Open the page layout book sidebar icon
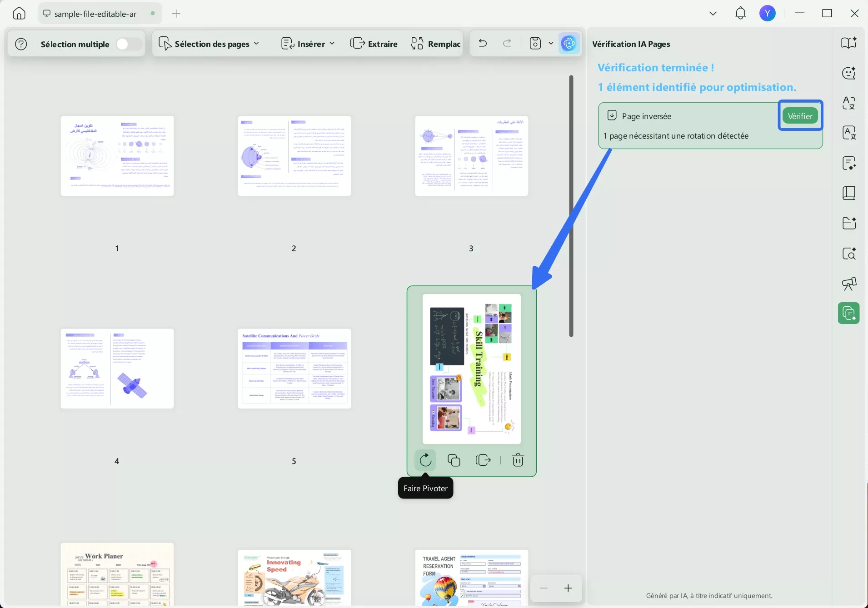This screenshot has width=868, height=608. click(849, 194)
